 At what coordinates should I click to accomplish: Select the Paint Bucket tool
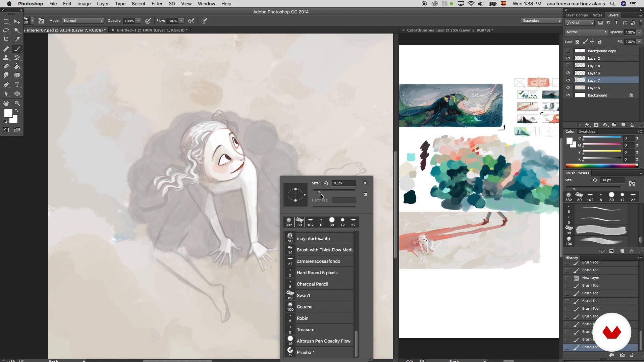[17, 66]
